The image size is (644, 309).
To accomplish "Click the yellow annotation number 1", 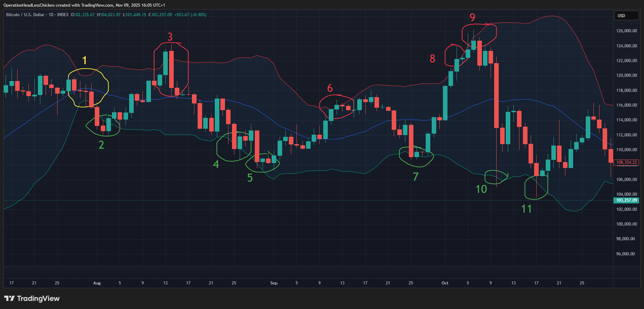I will pyautogui.click(x=84, y=61).
